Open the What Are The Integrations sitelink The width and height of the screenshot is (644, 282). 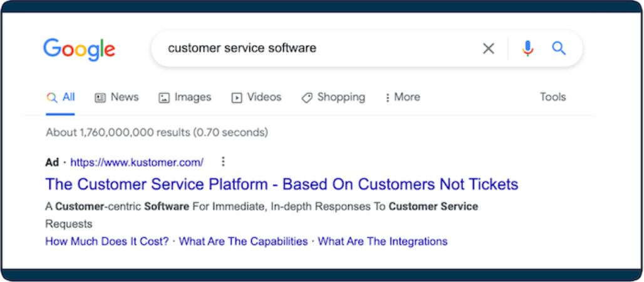pyautogui.click(x=383, y=241)
